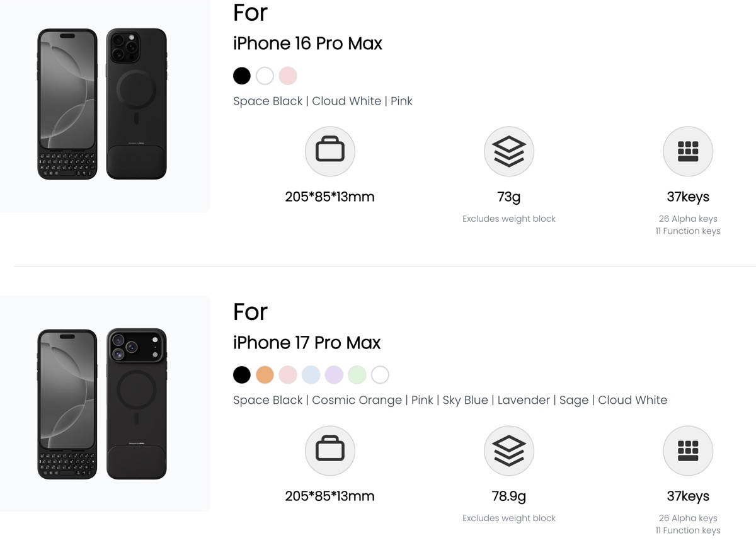Pick the Sky Blue color swatch
This screenshot has height=545, width=756.
click(311, 376)
